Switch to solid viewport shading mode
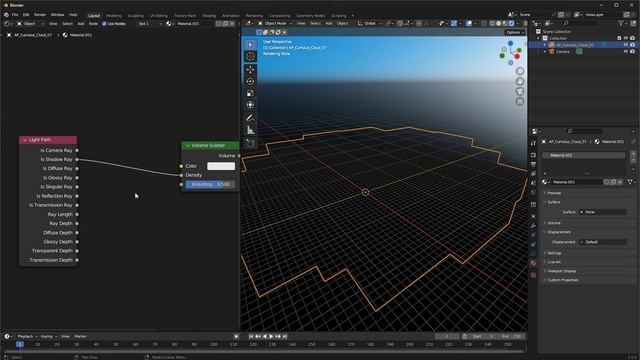 click(498, 24)
